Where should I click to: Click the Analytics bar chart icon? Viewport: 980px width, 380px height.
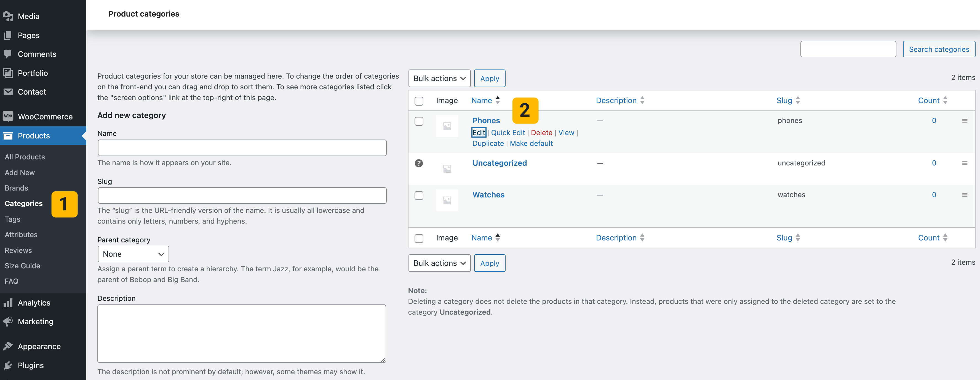(8, 303)
